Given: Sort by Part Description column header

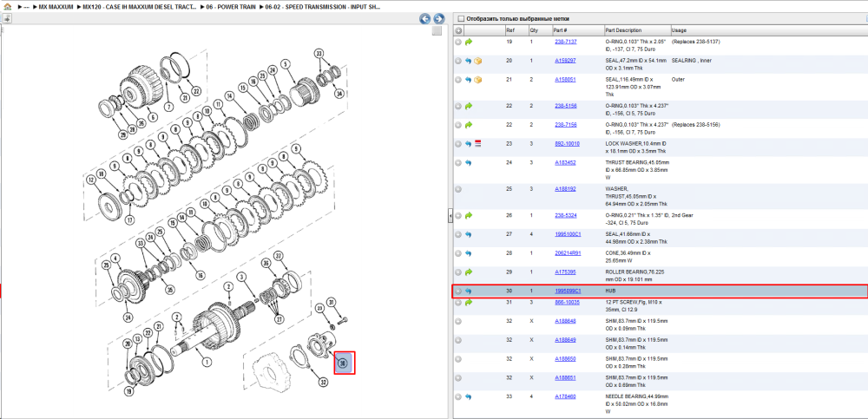Looking at the screenshot, I should tap(622, 30).
